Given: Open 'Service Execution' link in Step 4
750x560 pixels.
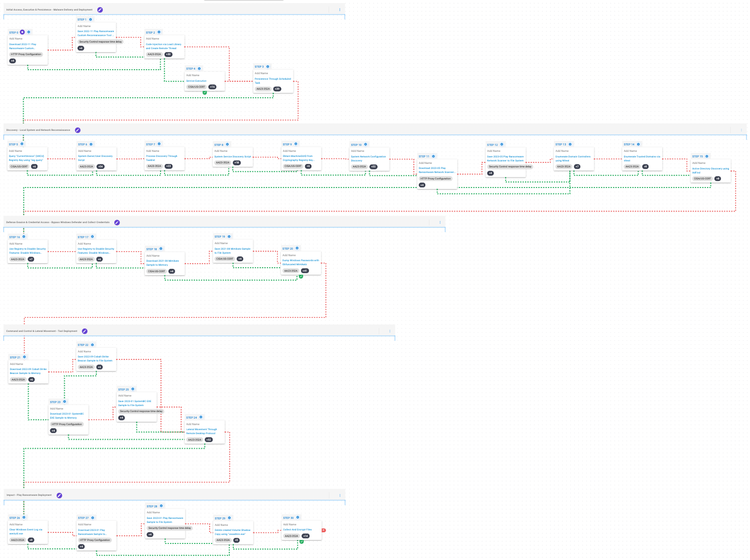Looking at the screenshot, I should (x=197, y=81).
